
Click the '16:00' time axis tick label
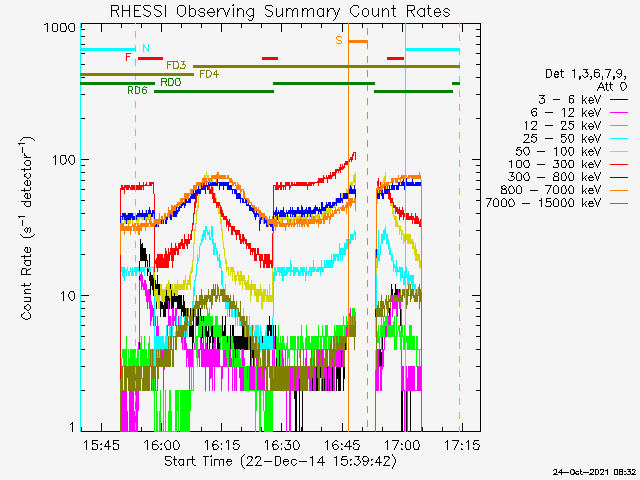[162, 445]
